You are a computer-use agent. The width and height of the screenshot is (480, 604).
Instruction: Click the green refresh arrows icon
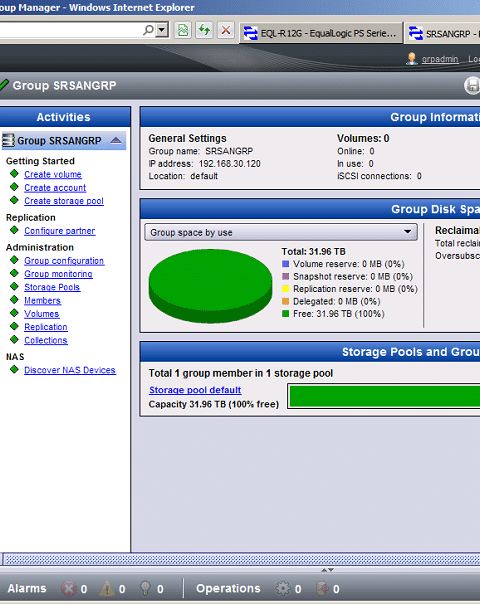point(204,30)
